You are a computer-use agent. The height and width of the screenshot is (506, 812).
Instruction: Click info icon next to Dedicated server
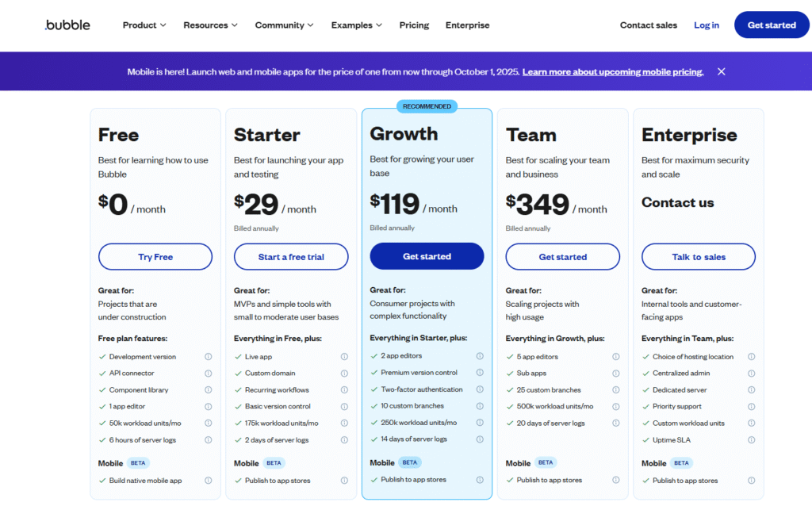coord(752,390)
